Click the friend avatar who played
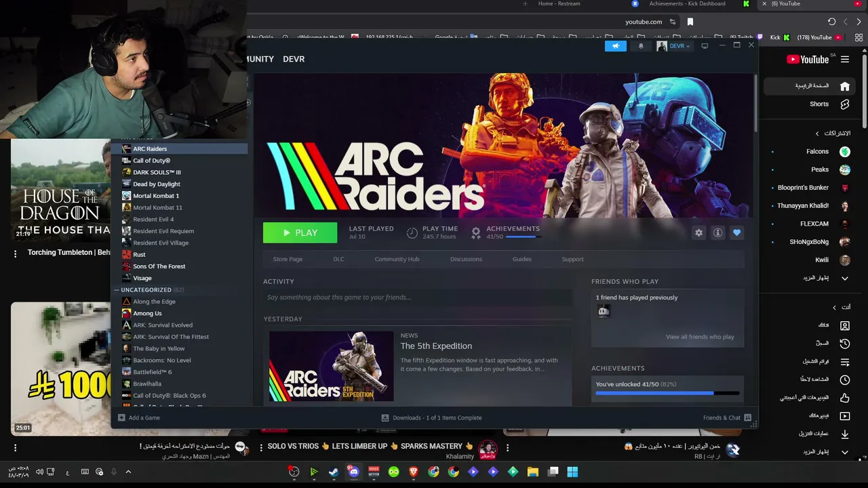868x488 pixels. pyautogui.click(x=604, y=311)
